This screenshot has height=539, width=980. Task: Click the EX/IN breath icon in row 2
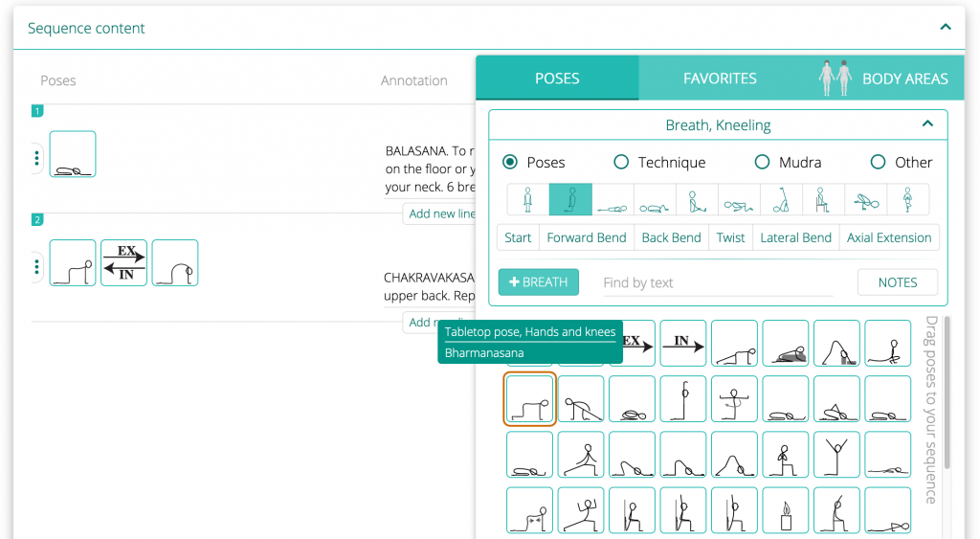pyautogui.click(x=124, y=263)
